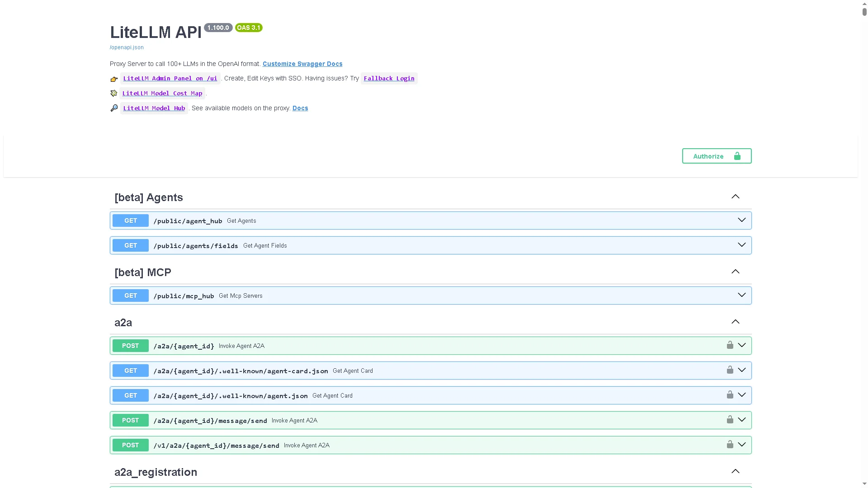This screenshot has height=488, width=868.
Task: Click the pointing hand icon beside Admin Panel link
Action: [x=114, y=79]
